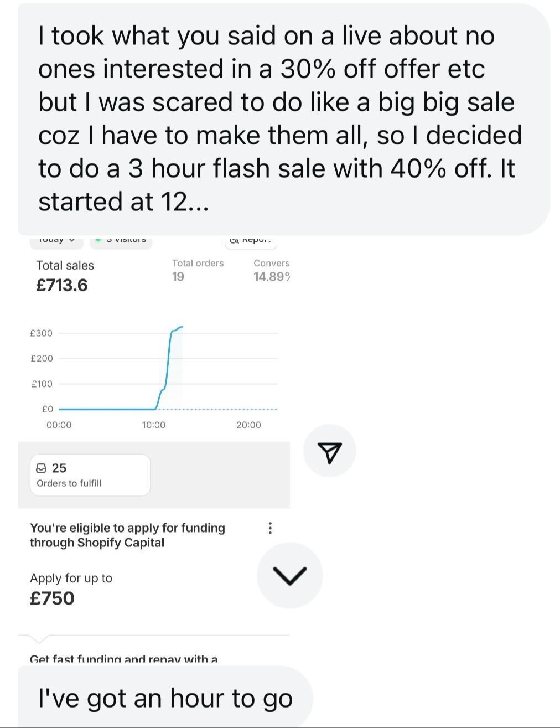This screenshot has height=728, width=560.
Task: Open the live visitors pill
Action: (x=122, y=240)
